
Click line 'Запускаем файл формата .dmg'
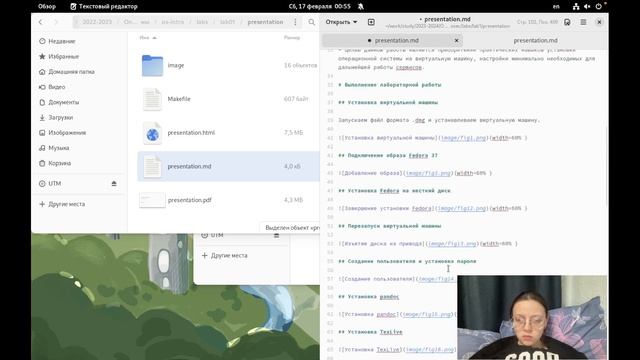[439, 120]
